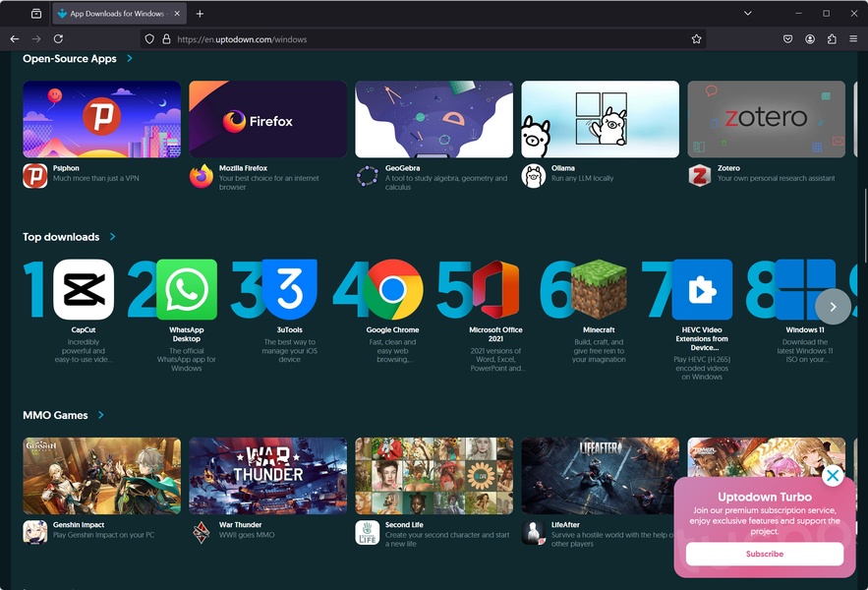Click the HEVC Video Extensions icon
The width and height of the screenshot is (868, 590).
pos(702,290)
